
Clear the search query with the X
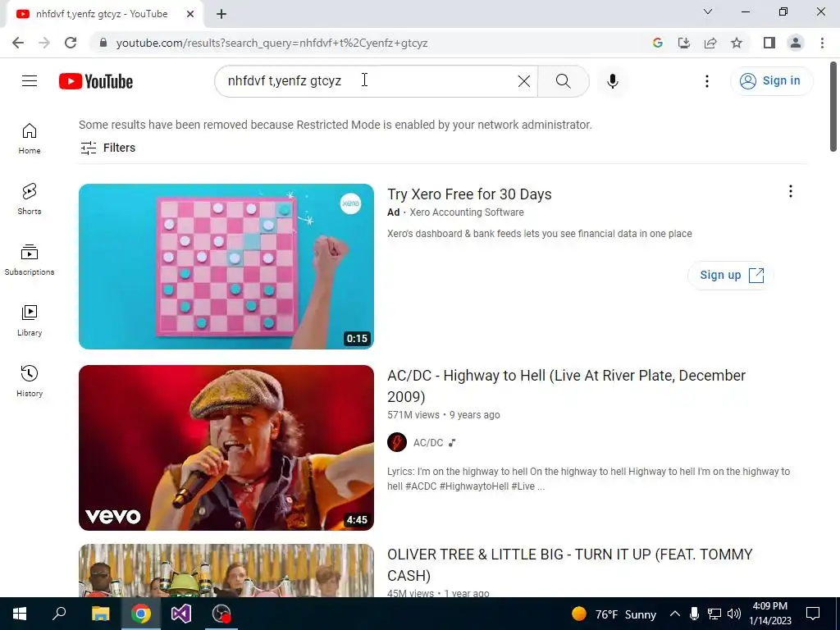[x=524, y=81]
